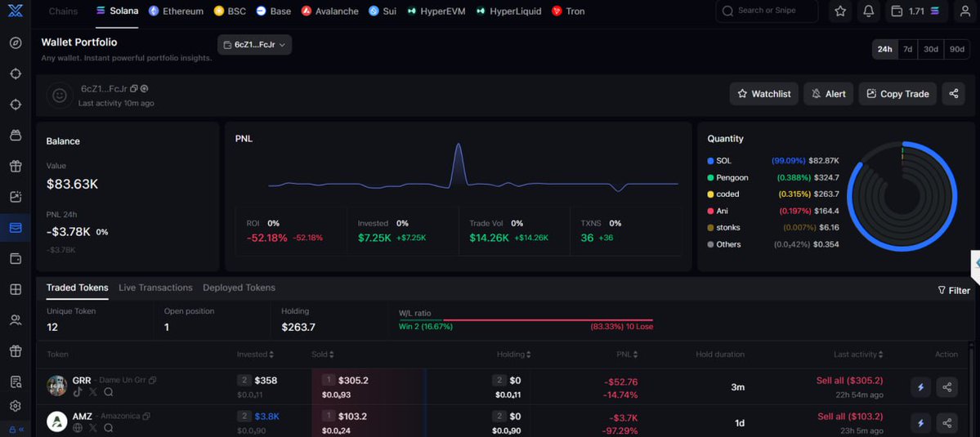Switch to the HyperLiquid chain tab
980x437 pixels.
(x=508, y=11)
